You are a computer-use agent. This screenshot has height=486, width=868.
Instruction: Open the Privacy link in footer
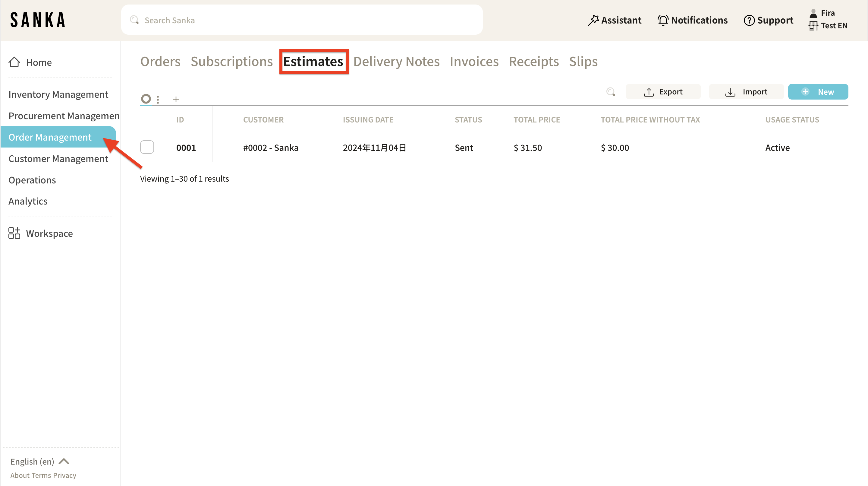click(x=64, y=475)
